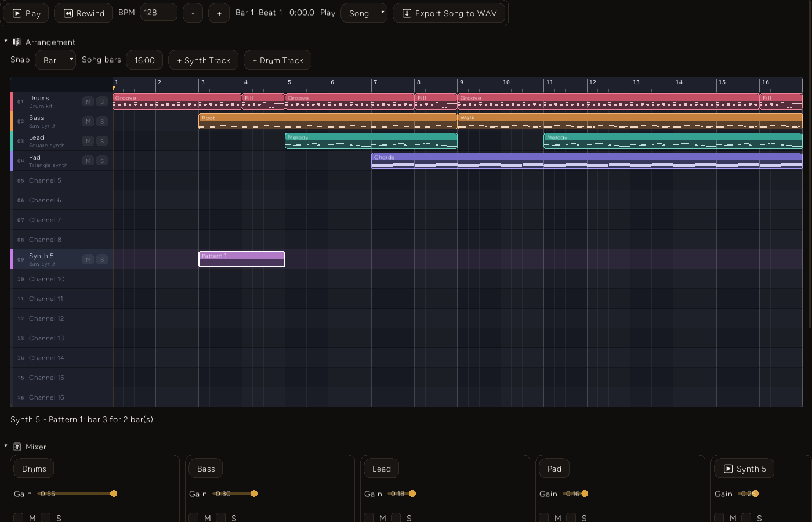Mute the Bass track
Viewport: 812px width, 522px height.
click(x=88, y=121)
